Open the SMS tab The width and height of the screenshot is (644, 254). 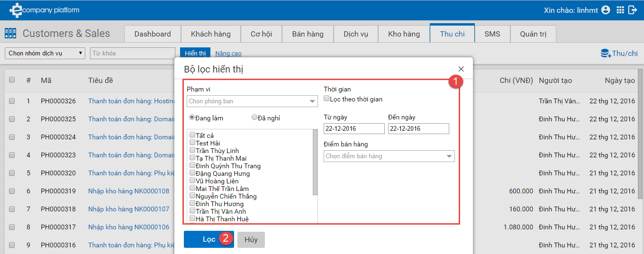[492, 34]
